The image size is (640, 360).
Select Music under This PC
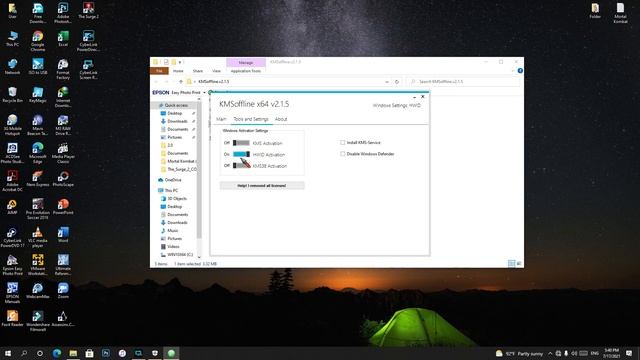(170, 231)
